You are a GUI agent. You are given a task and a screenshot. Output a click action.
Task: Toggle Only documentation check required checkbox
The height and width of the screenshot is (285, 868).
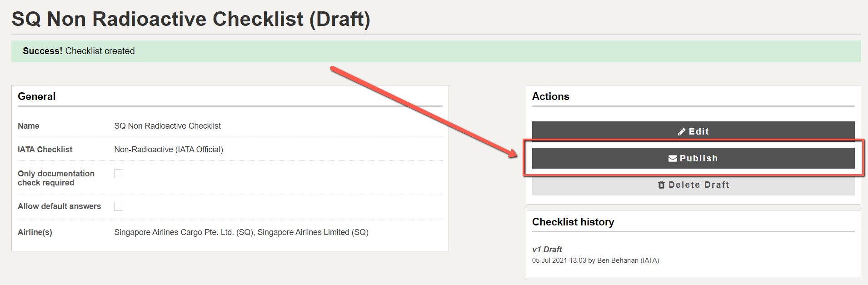pyautogui.click(x=119, y=174)
